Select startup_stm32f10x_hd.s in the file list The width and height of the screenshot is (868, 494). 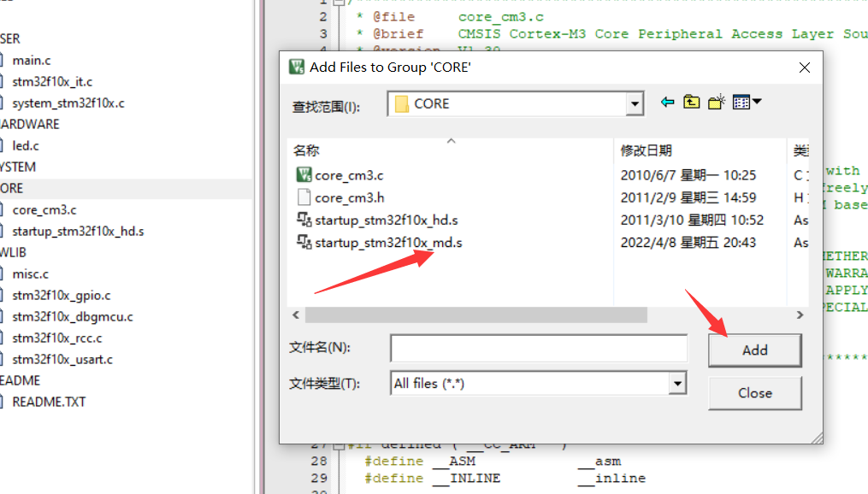[387, 221]
